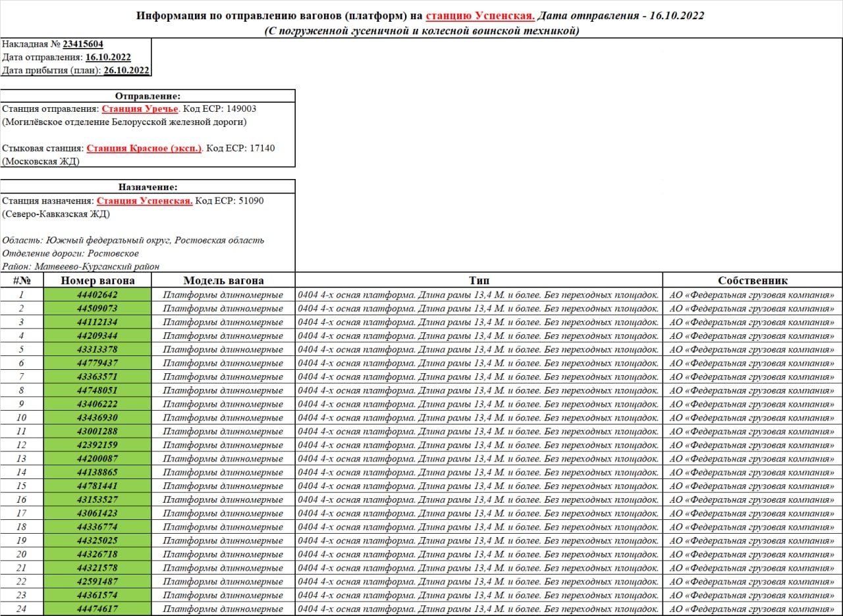
Task: Select the planned arrival date 26.10.2022
Action: click(x=126, y=70)
